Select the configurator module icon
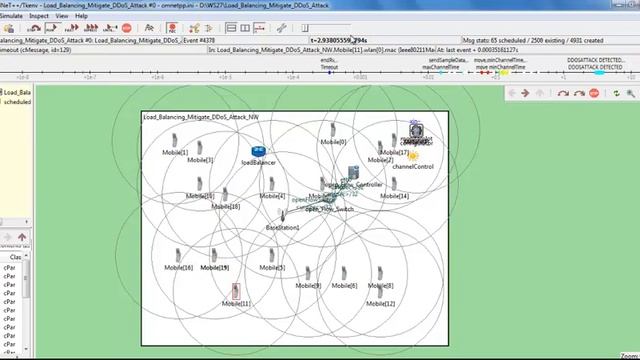The image size is (640, 360). pyautogui.click(x=416, y=131)
